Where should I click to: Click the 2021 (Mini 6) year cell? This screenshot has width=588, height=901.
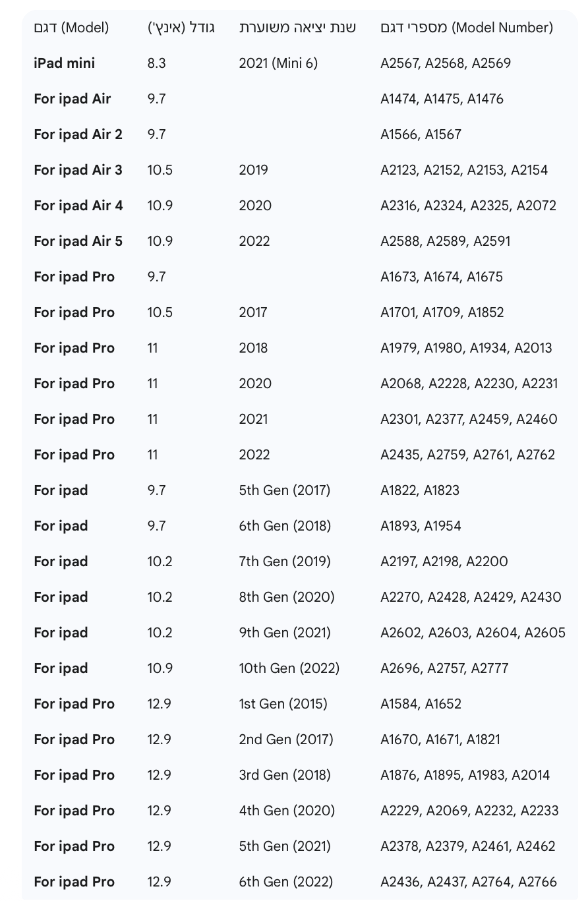click(x=278, y=63)
